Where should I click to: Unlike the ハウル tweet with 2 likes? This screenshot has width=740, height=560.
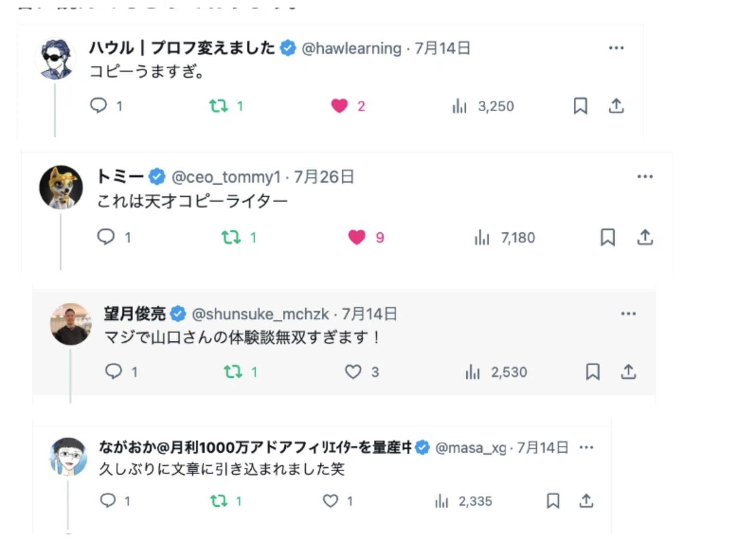[x=339, y=106]
